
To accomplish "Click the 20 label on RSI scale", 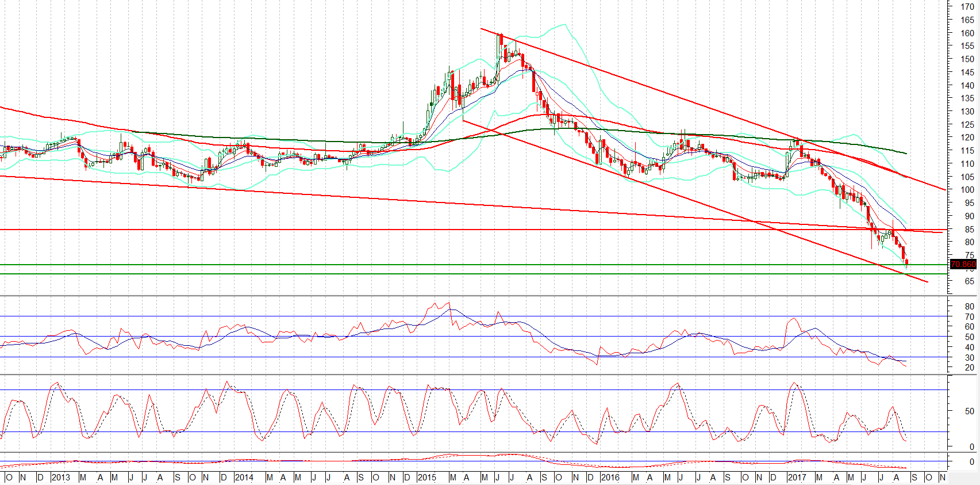I will (970, 368).
